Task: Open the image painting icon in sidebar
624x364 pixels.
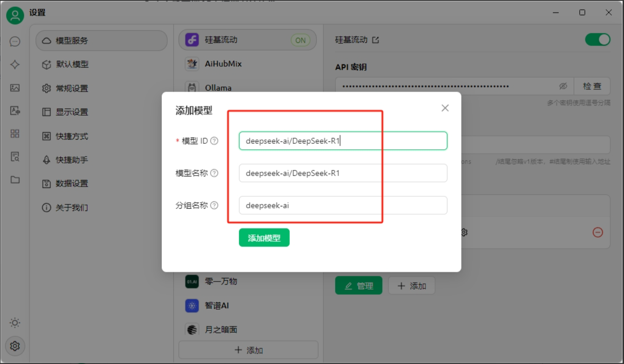Action: coord(15,88)
